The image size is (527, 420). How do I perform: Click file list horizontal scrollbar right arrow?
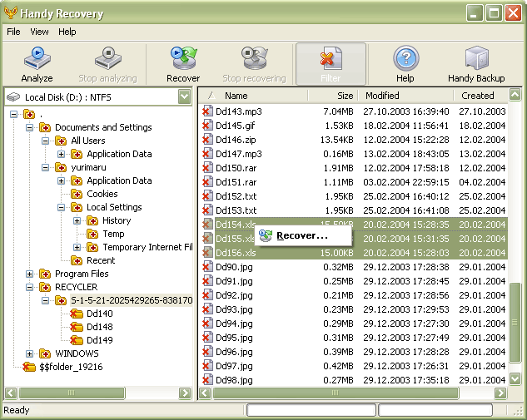coord(500,393)
